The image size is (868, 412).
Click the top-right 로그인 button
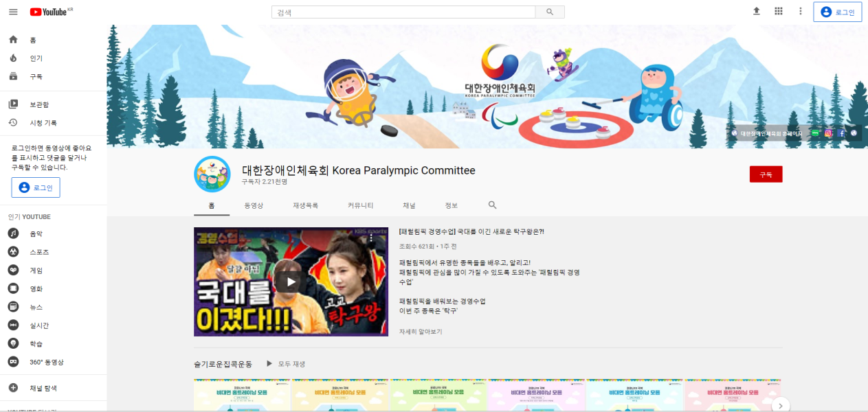pos(837,12)
